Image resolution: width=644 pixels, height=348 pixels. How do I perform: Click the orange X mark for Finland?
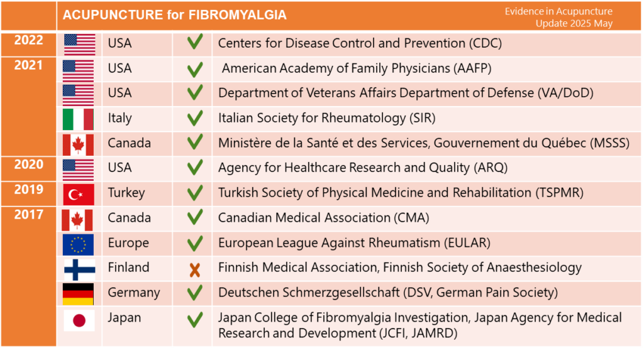tap(195, 270)
